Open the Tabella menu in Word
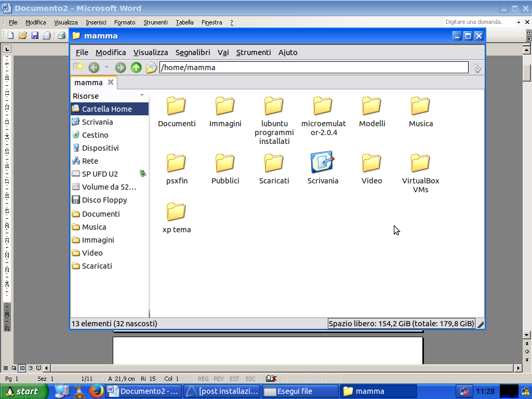 coord(184,22)
